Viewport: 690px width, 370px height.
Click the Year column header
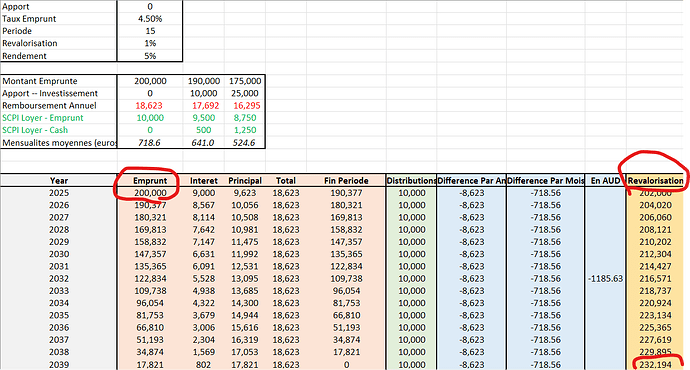coord(59,180)
